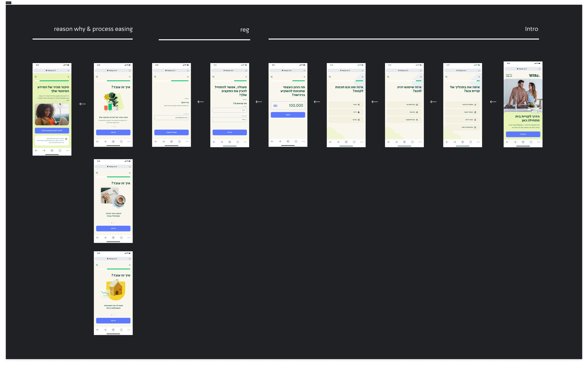Click the carousel page dots on the plant illustration screen
Viewport: 588px width, 366px height.
(113, 127)
